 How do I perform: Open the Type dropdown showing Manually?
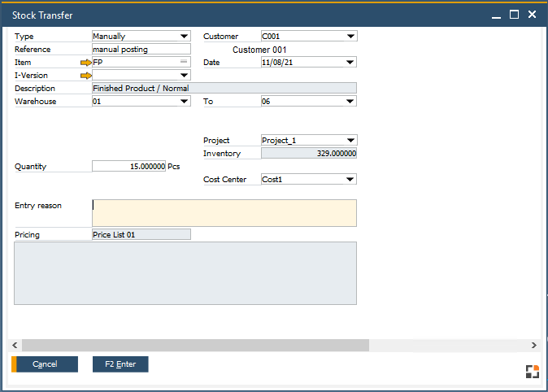(x=185, y=37)
